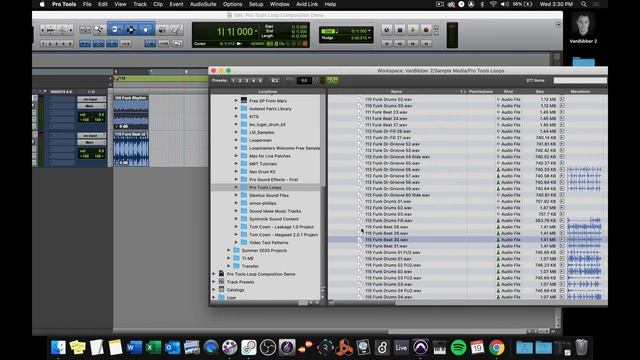The height and width of the screenshot is (360, 640).
Task: Select Workspace preset 5
Action: 260,80
